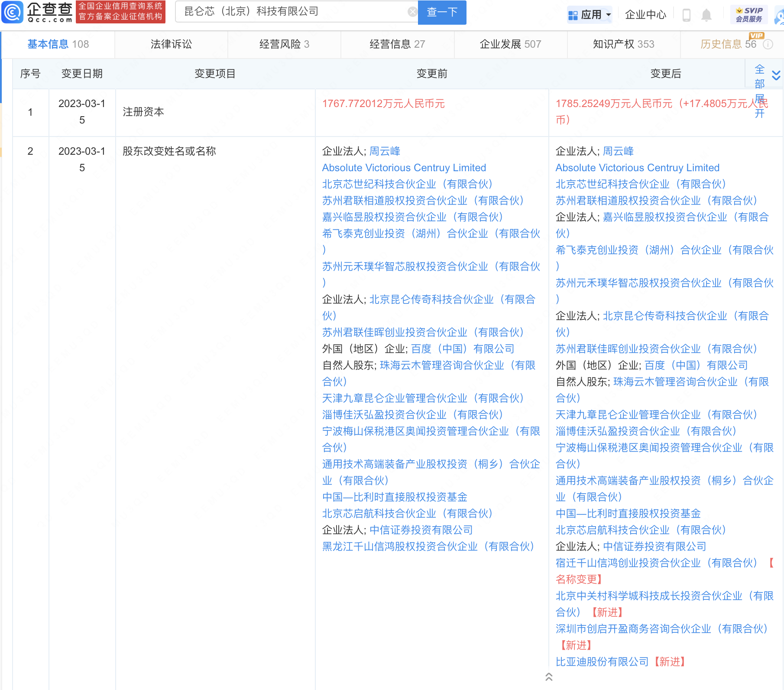This screenshot has height=690, width=784.
Task: Click the 变更日期 column header
Action: [82, 74]
